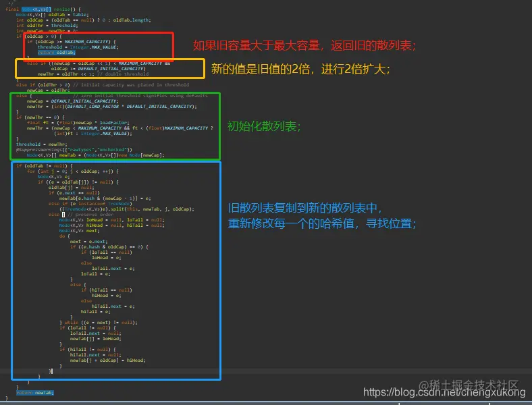
Task: Click the line "float ft = (float)newCap * loadFactor;"
Action: pos(78,123)
